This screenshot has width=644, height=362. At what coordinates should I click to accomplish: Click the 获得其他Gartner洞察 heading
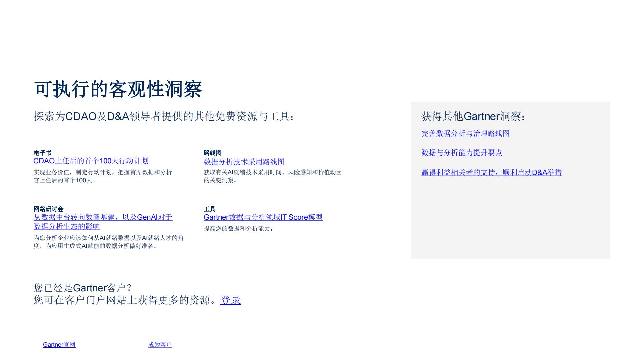pyautogui.click(x=473, y=117)
